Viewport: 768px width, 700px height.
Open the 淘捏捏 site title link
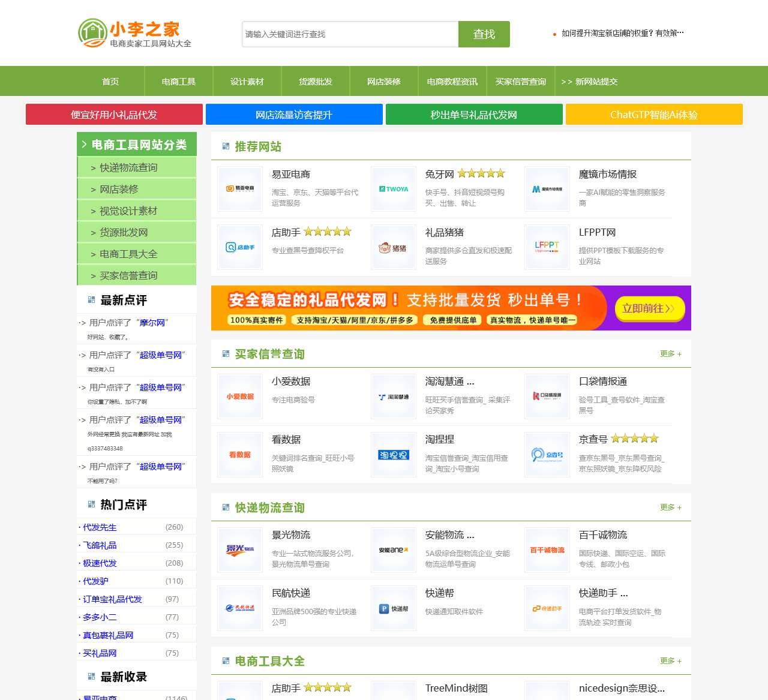tap(440, 440)
